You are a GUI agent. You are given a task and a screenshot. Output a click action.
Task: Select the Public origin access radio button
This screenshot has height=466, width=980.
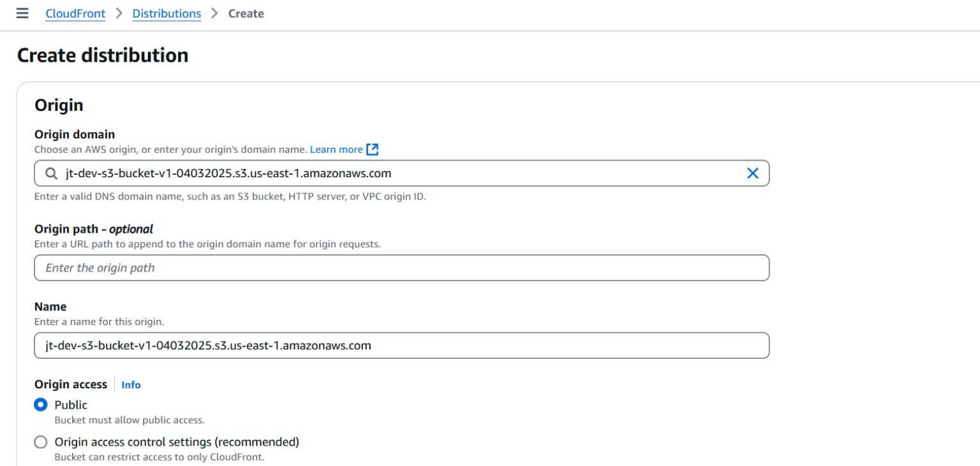coord(40,405)
